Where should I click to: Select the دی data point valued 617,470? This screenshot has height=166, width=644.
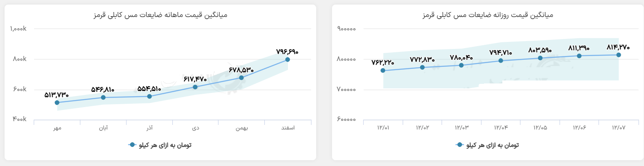[x=195, y=87]
